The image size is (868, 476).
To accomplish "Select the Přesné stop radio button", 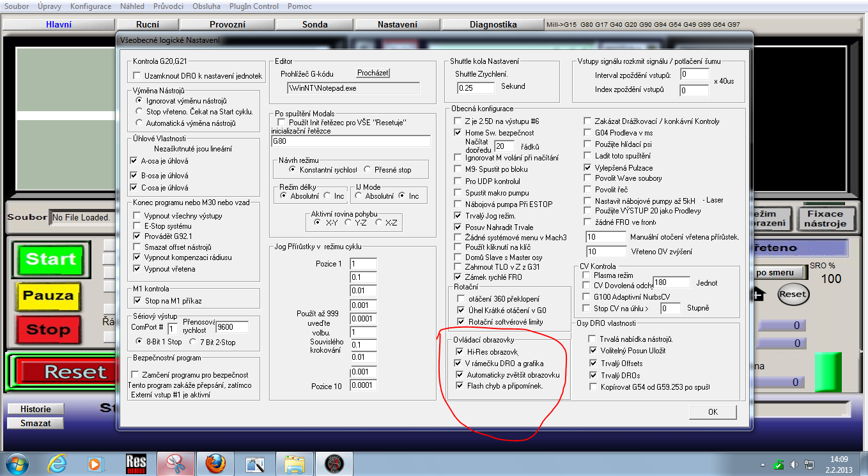I will point(368,170).
